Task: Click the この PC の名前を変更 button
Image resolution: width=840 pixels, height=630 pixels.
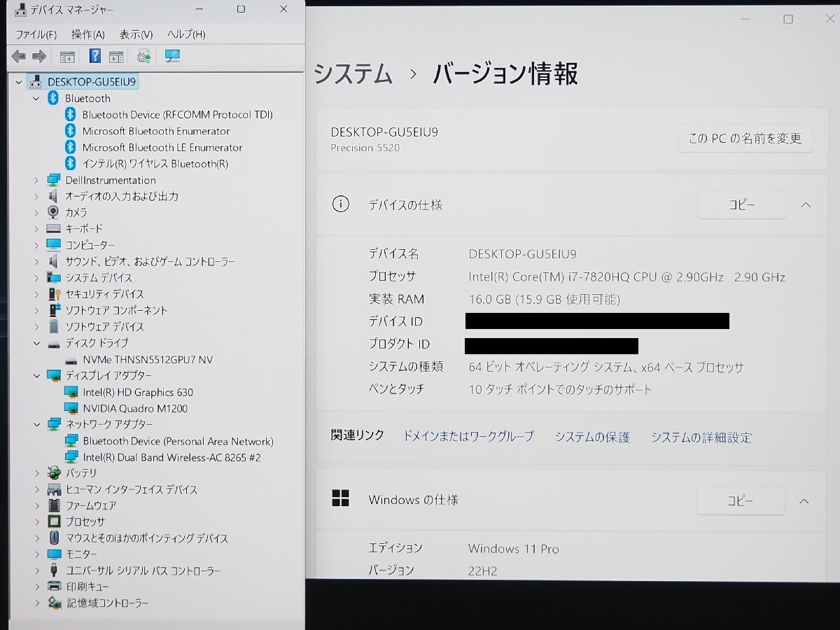Action: (745, 139)
